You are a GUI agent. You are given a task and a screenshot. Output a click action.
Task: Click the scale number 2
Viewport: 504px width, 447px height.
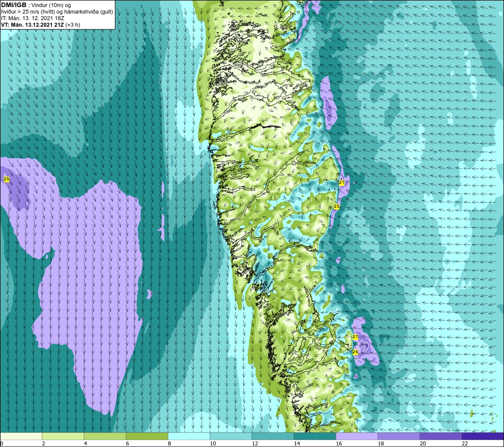click(43, 444)
